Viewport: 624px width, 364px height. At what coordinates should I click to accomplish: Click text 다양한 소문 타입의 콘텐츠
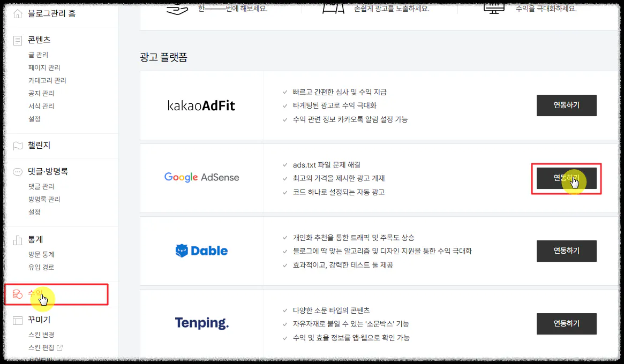click(x=331, y=310)
